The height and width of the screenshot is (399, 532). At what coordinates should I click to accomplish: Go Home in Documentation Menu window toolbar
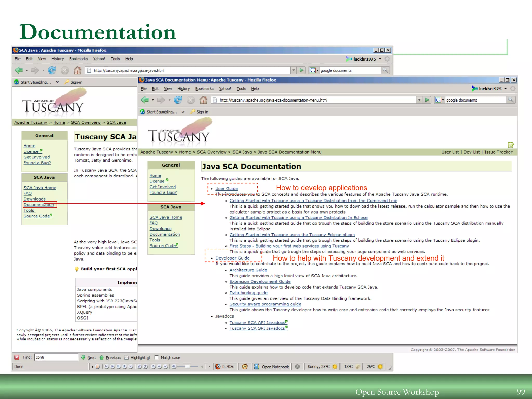[x=203, y=100]
